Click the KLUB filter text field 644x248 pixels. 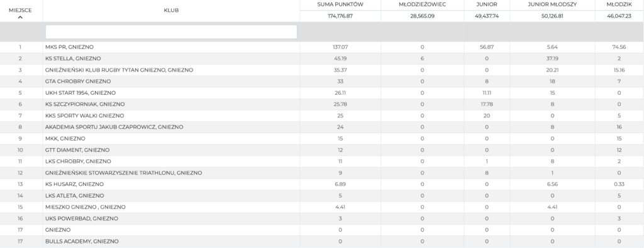pos(171,32)
